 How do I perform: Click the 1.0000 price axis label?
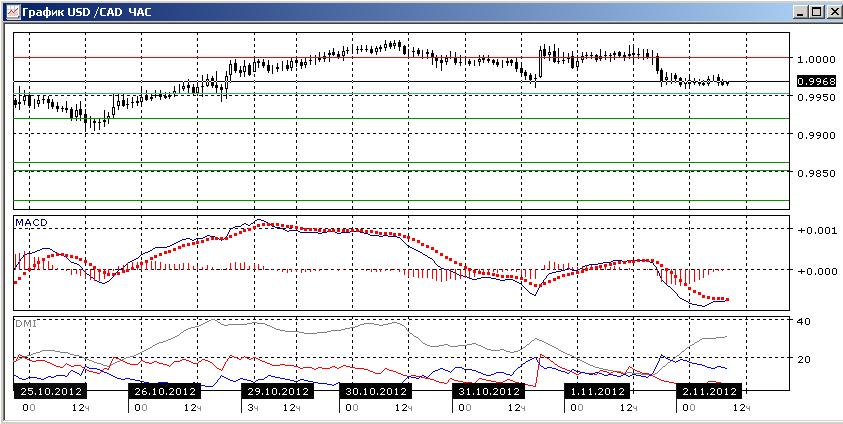click(816, 59)
